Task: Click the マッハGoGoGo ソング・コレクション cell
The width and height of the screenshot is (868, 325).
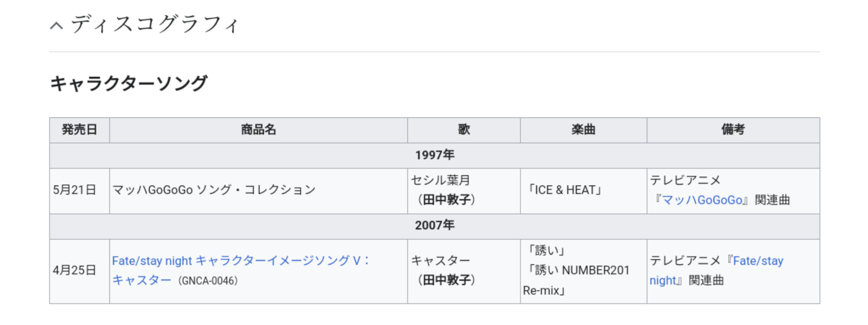Action: pyautogui.click(x=258, y=191)
